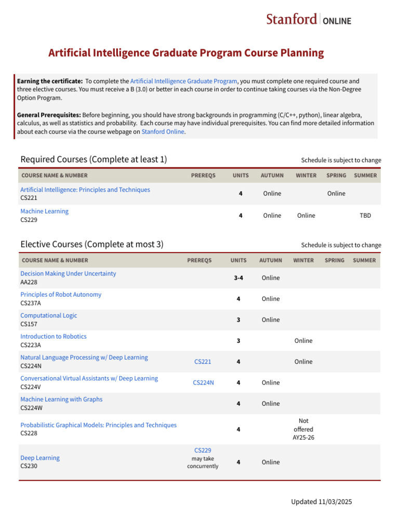
Task: Click the Winter Online cell for Machine Learning CS229
Action: point(306,216)
